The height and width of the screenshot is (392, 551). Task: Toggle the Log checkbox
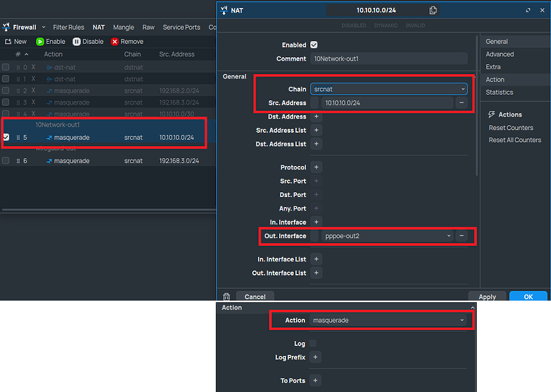tap(313, 343)
